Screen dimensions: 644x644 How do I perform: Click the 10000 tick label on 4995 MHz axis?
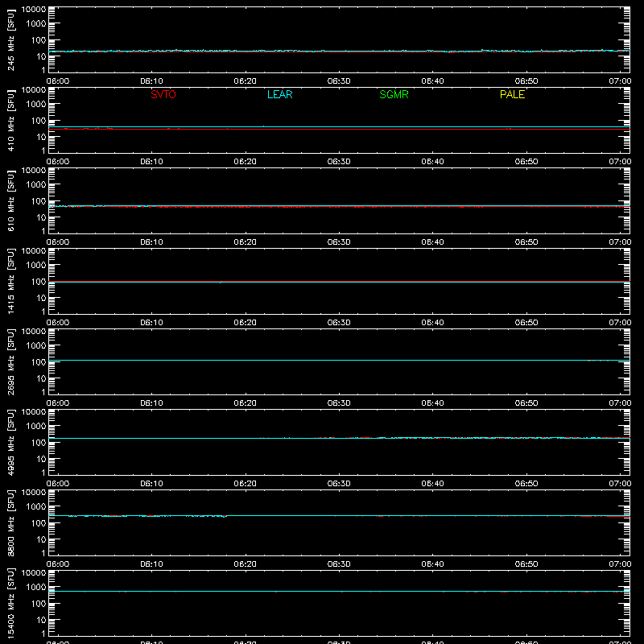(x=34, y=412)
